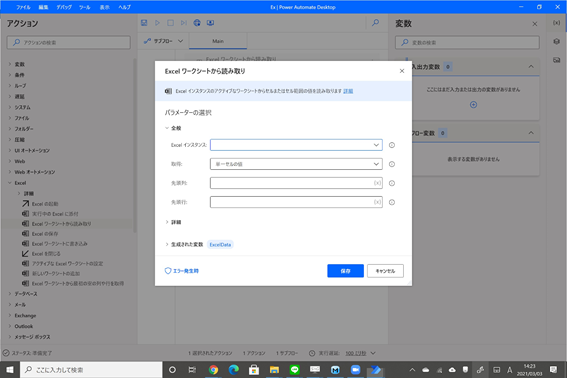
Task: Insert variable in 先頭列 field
Action: 377,183
